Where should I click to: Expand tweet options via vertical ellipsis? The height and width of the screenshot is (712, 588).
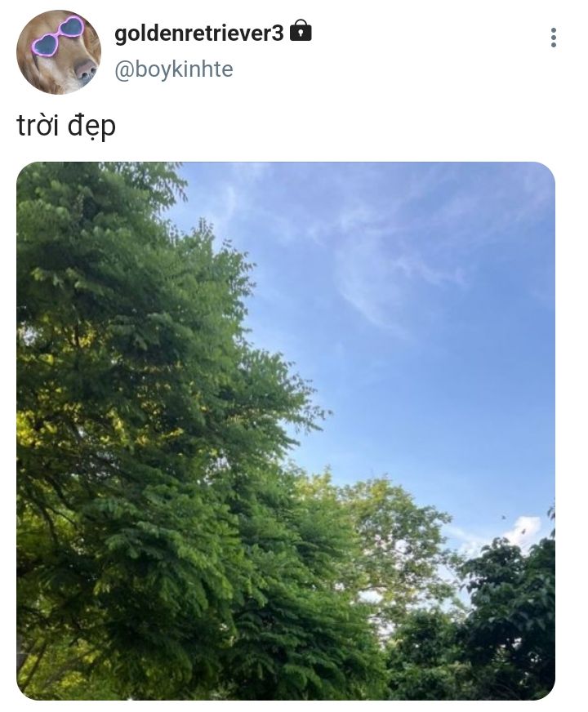pos(553,38)
